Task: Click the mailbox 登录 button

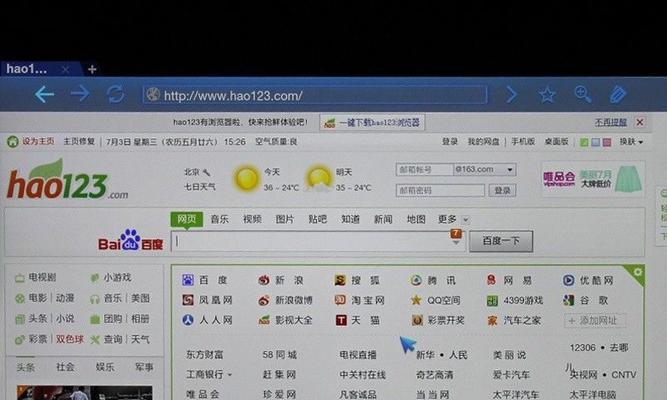Action: coord(502,190)
